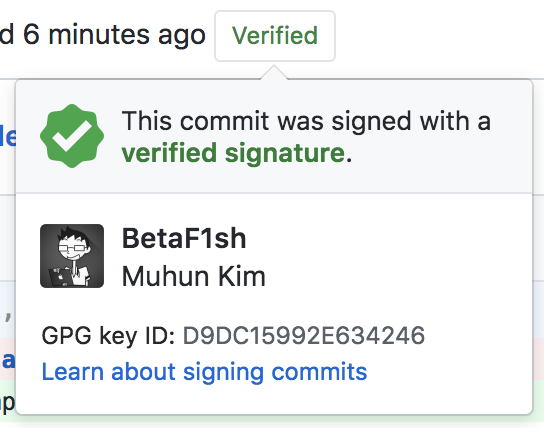The width and height of the screenshot is (544, 428).
Task: Click blank area right of Muhun Kim
Action: coord(399,276)
